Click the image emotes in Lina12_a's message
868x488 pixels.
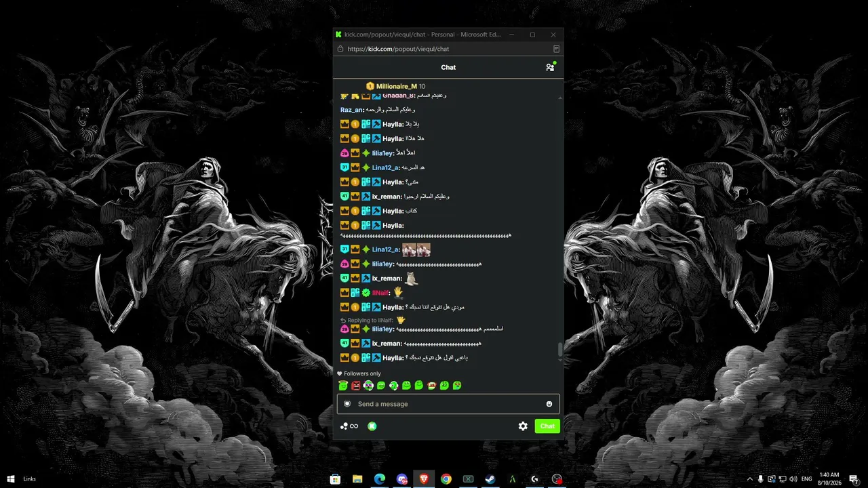click(x=416, y=249)
